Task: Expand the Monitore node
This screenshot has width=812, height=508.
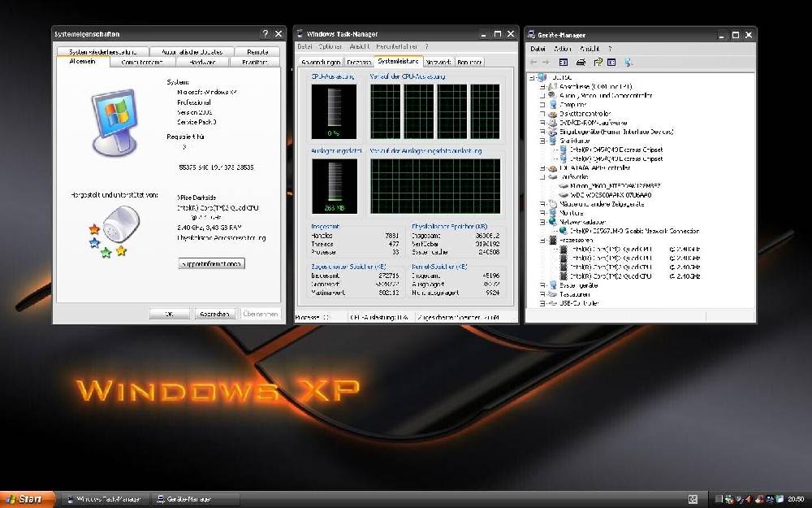Action: point(542,212)
